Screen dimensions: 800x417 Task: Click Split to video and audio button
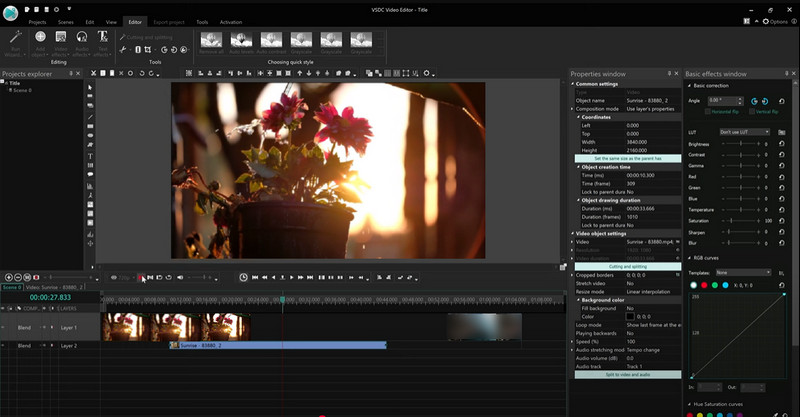[x=628, y=375]
